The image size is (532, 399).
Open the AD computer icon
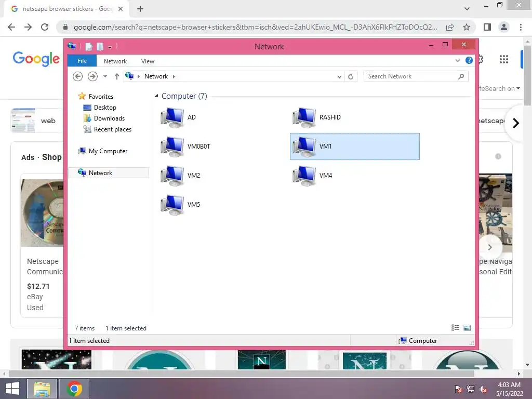[172, 117]
